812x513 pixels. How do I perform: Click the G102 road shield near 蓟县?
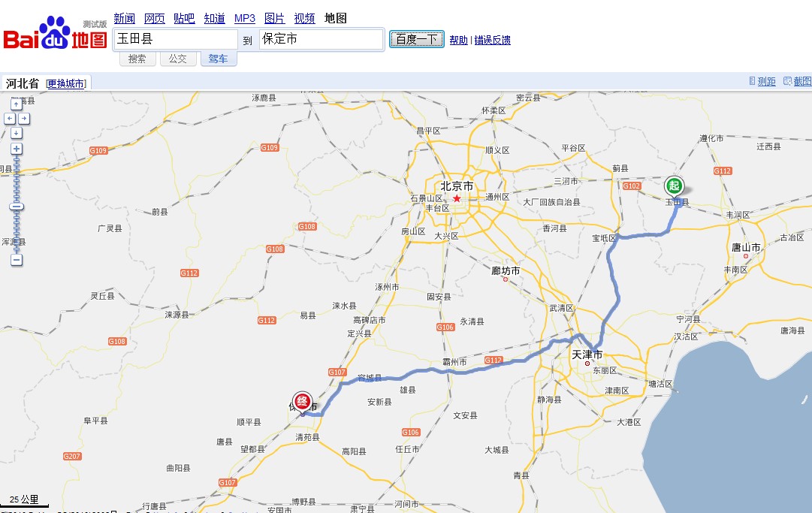tap(631, 186)
